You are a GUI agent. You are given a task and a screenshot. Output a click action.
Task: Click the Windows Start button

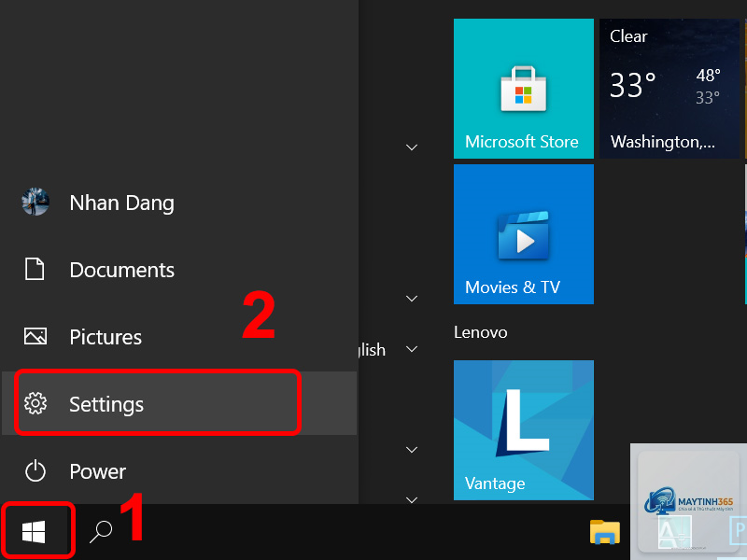tap(34, 531)
